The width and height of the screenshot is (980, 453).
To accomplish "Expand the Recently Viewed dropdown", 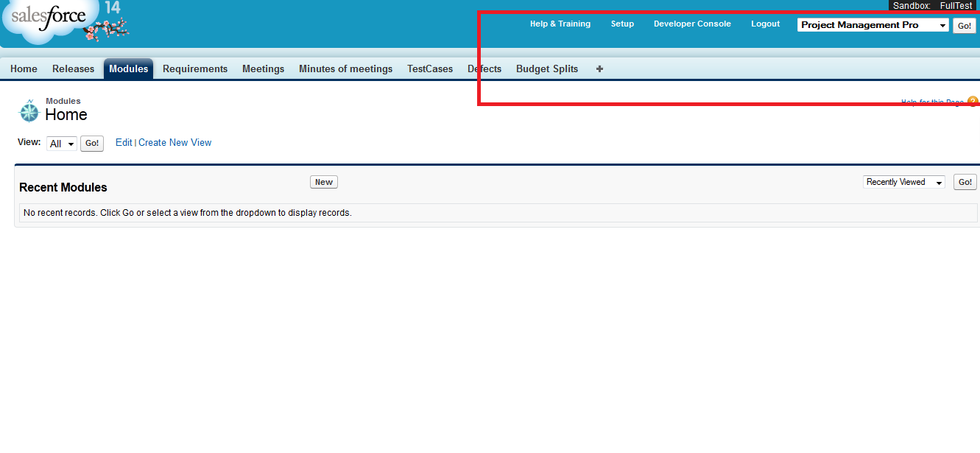I will pyautogui.click(x=904, y=182).
